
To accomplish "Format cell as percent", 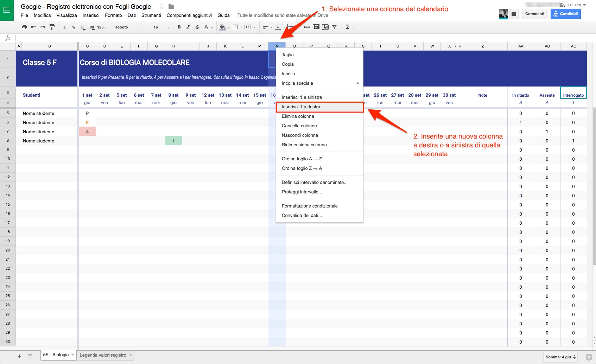I will [x=74, y=27].
